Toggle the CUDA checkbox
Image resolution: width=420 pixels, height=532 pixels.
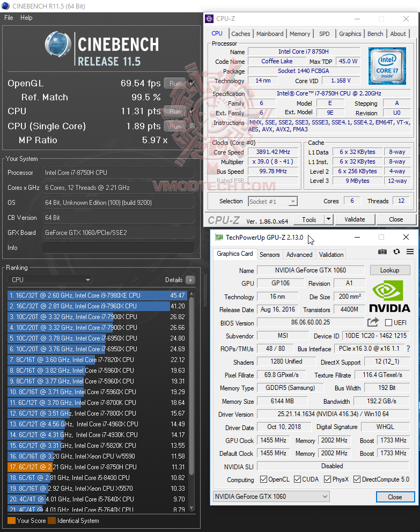tap(297, 479)
